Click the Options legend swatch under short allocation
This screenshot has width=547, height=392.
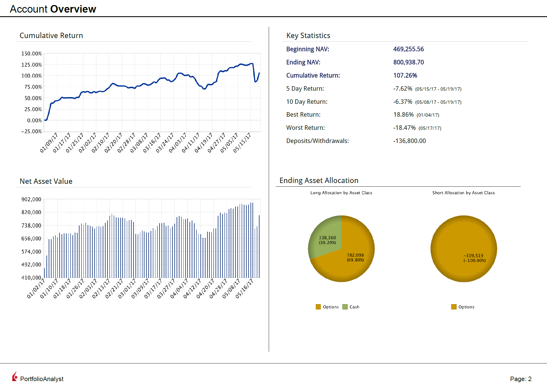[454, 307]
